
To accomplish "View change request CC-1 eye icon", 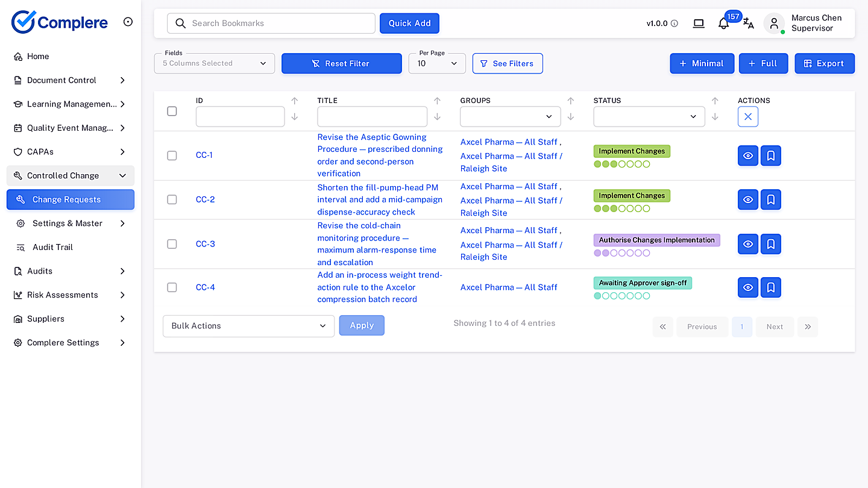I will [x=748, y=155].
